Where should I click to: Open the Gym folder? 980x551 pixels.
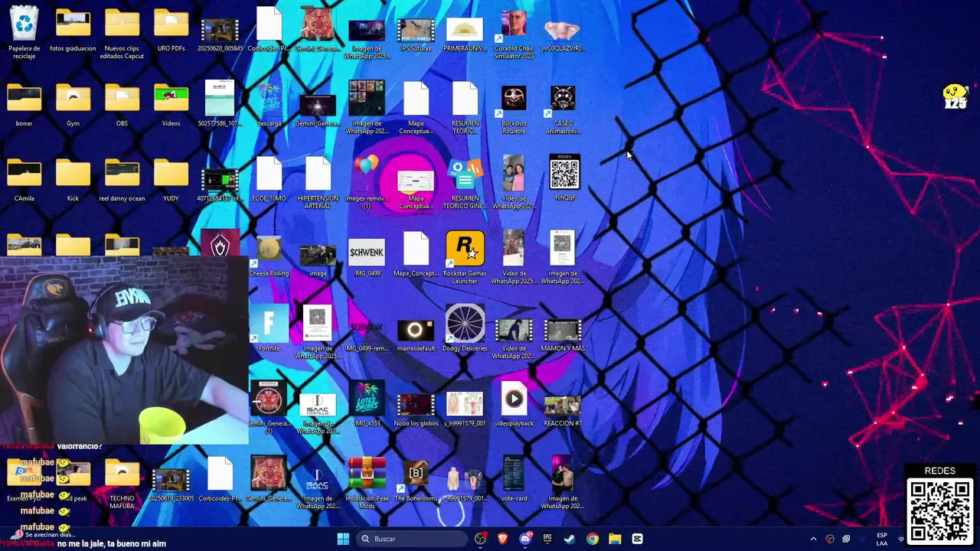pos(73,105)
